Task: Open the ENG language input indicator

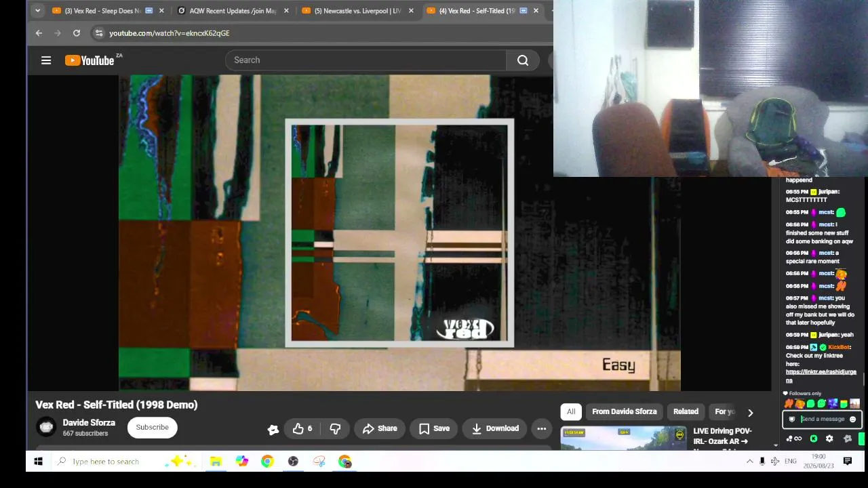Action: coord(791,462)
